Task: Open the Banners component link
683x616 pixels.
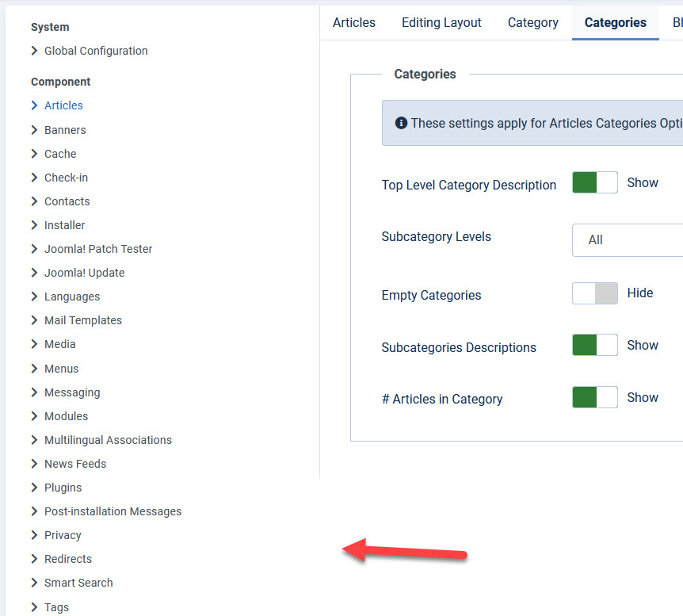Action: coord(65,130)
